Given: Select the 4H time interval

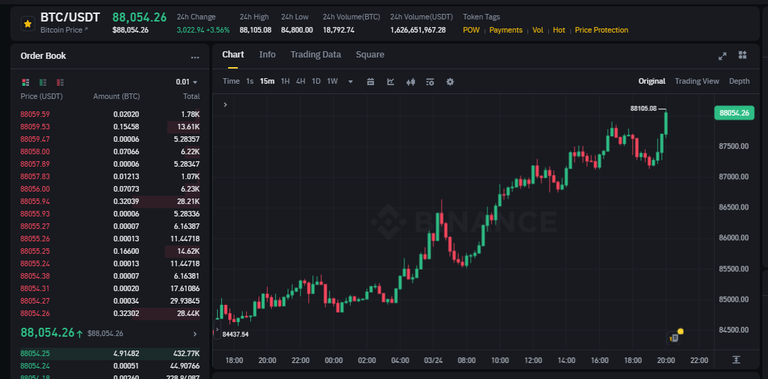Looking at the screenshot, I should point(301,81).
